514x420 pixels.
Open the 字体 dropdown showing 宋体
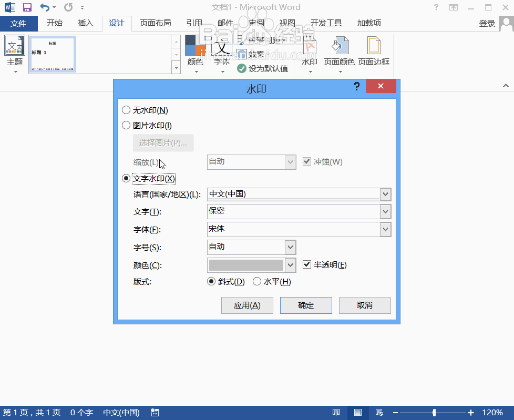pyautogui.click(x=386, y=229)
